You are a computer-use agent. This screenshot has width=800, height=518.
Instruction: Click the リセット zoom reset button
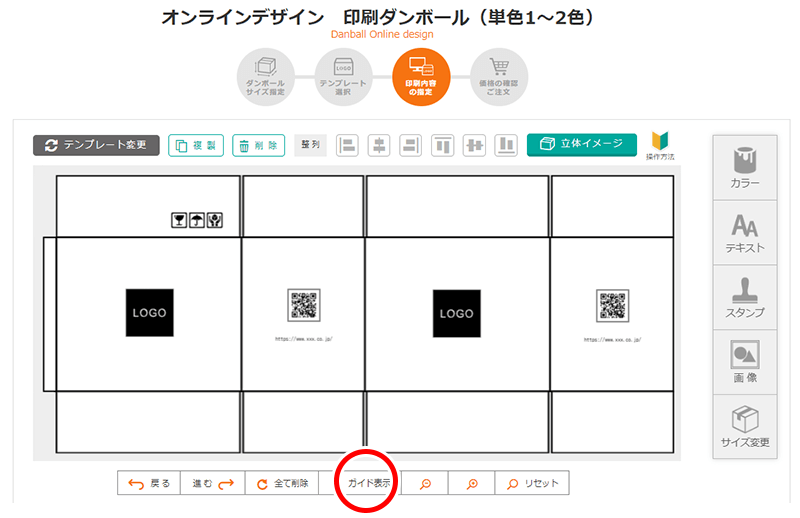coord(532,483)
